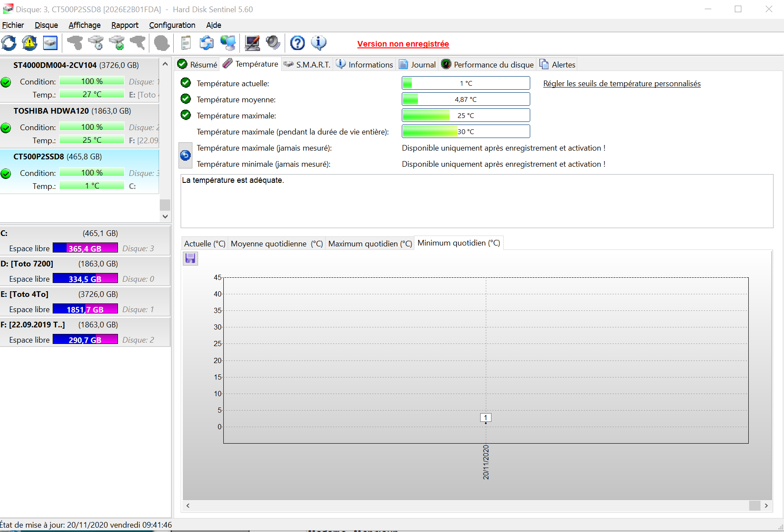Click the yellow warning triangle toolbar icon

[x=30, y=43]
